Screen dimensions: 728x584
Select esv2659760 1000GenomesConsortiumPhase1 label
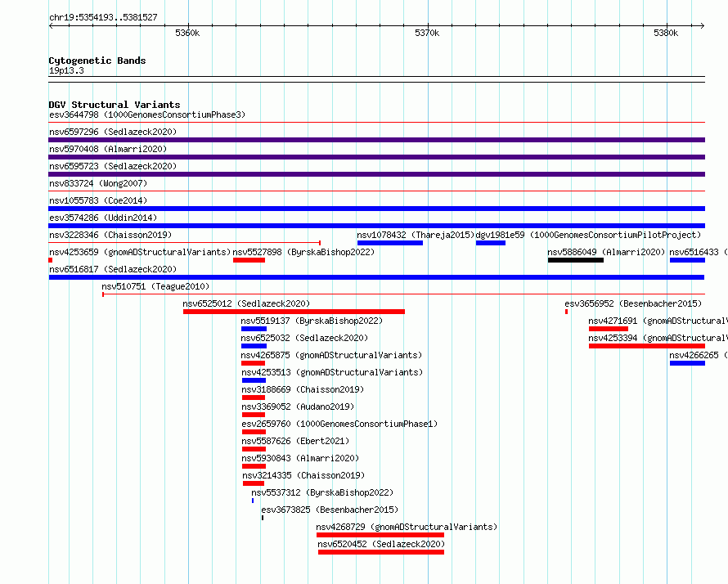coord(339,424)
